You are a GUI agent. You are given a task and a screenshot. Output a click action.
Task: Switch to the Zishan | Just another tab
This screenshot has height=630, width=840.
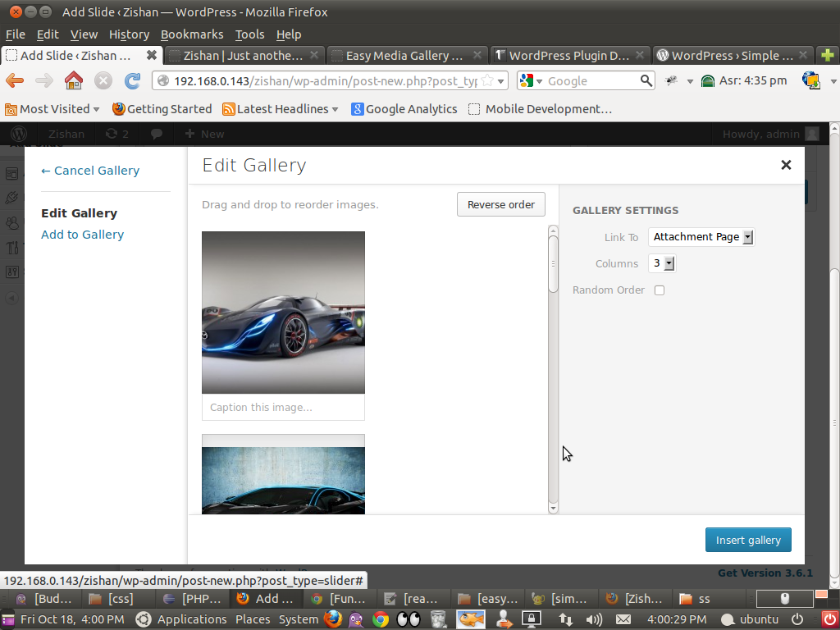(x=244, y=55)
